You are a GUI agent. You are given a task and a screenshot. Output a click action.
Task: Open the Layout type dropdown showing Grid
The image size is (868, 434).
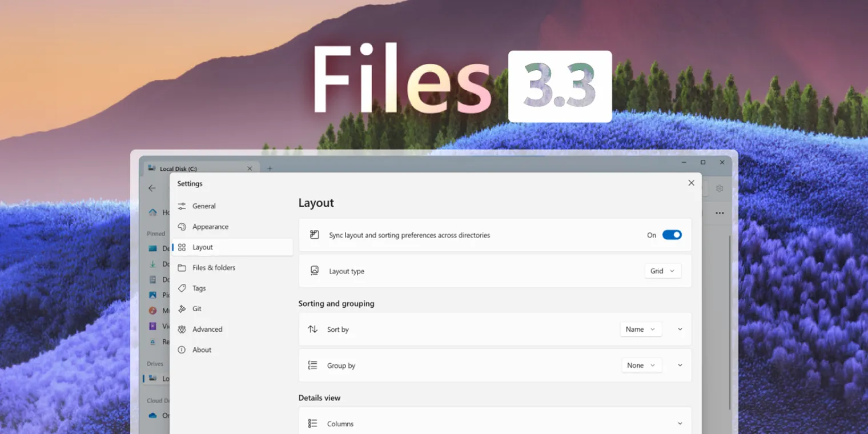coord(662,271)
